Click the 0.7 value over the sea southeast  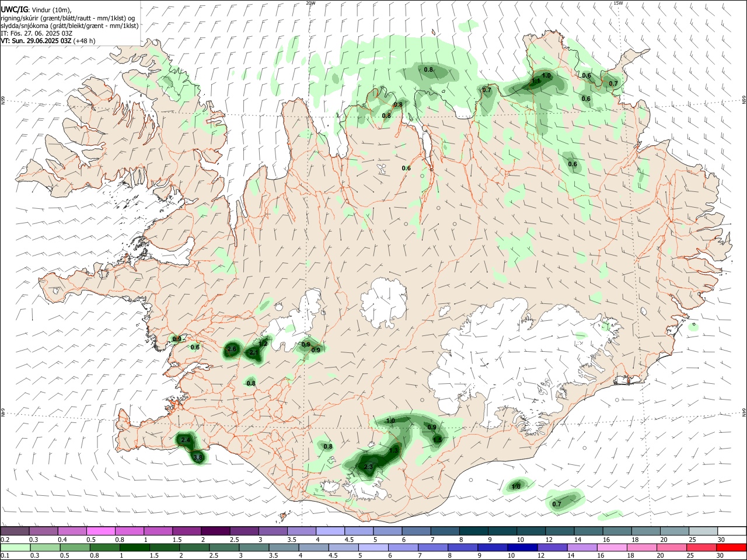[557, 504]
